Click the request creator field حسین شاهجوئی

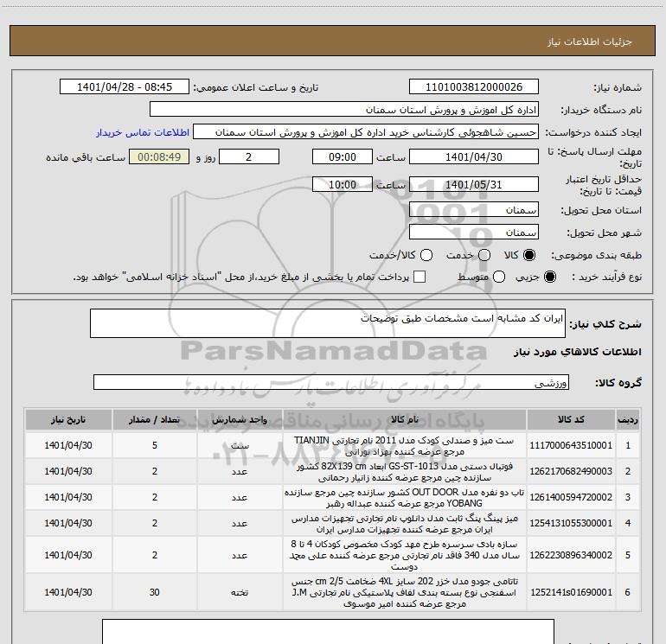point(366,132)
